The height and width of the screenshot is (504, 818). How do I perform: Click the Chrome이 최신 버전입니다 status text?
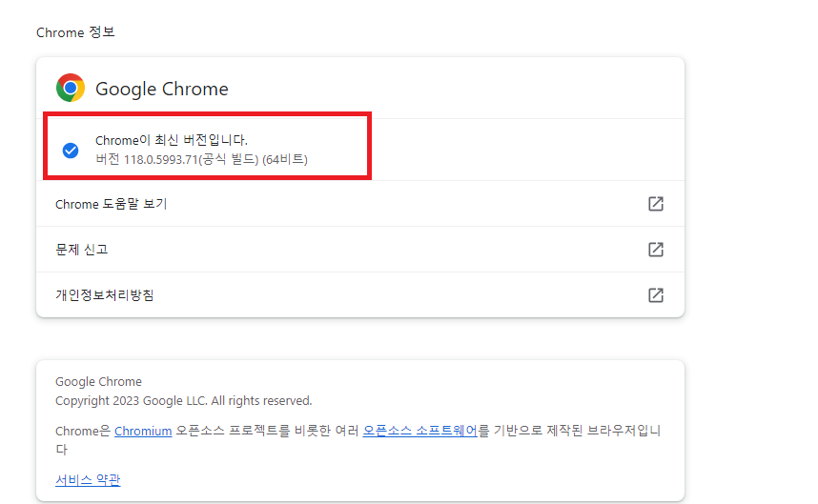[x=172, y=140]
